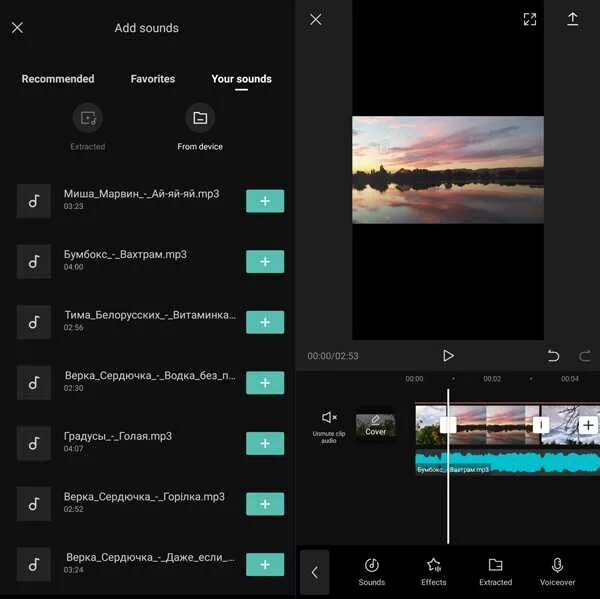Click transition marker between first two clips
The width and height of the screenshot is (600, 599).
click(x=448, y=425)
